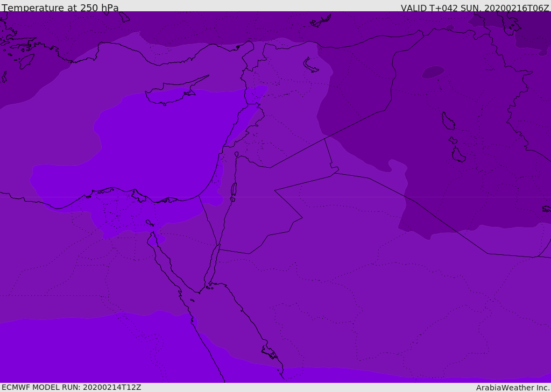Click the Lake Tharthar outline in Iraq
This screenshot has width=551, height=392.
pyautogui.click(x=448, y=121)
